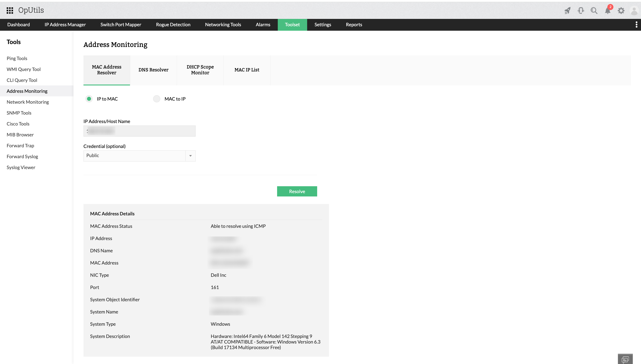Click the Resolve button
The height and width of the screenshot is (364, 641).
click(297, 191)
